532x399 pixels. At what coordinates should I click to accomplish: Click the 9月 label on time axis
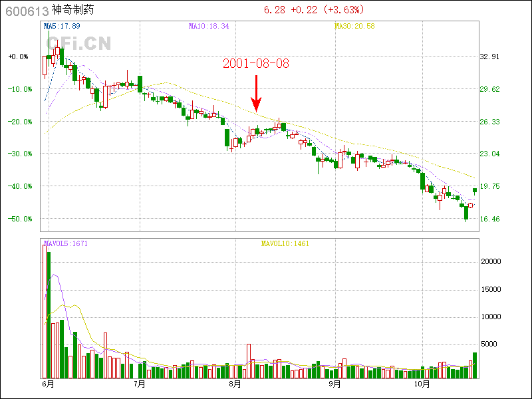pos(334,384)
